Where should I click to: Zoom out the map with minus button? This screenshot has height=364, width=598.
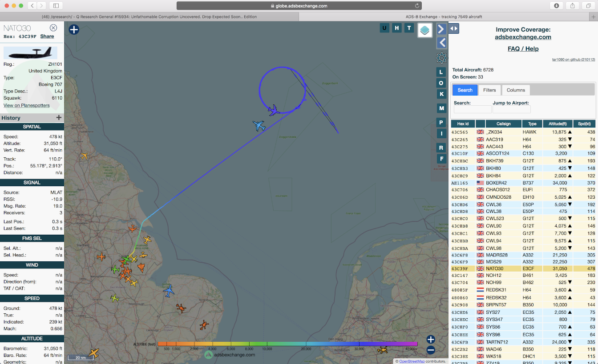pos(431,350)
